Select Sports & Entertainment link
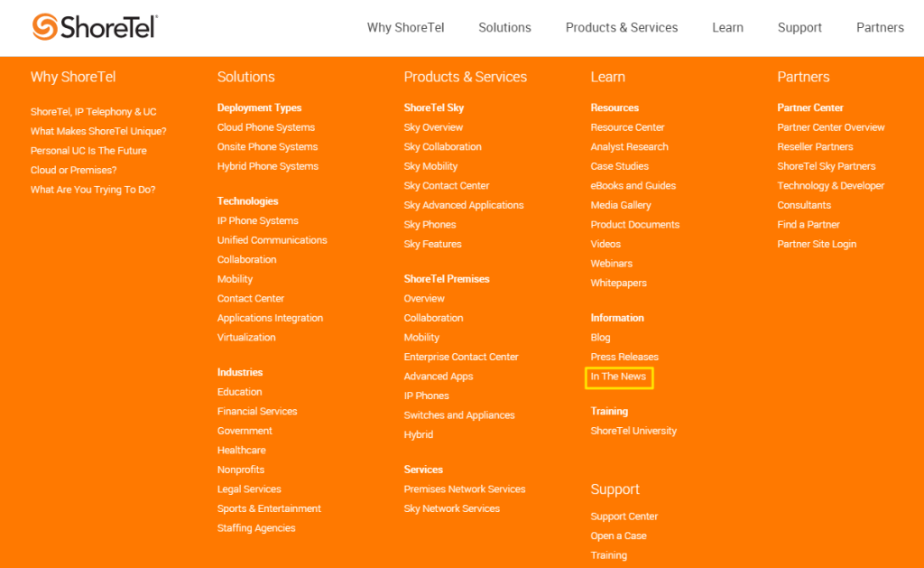The height and width of the screenshot is (568, 924). 269,508
